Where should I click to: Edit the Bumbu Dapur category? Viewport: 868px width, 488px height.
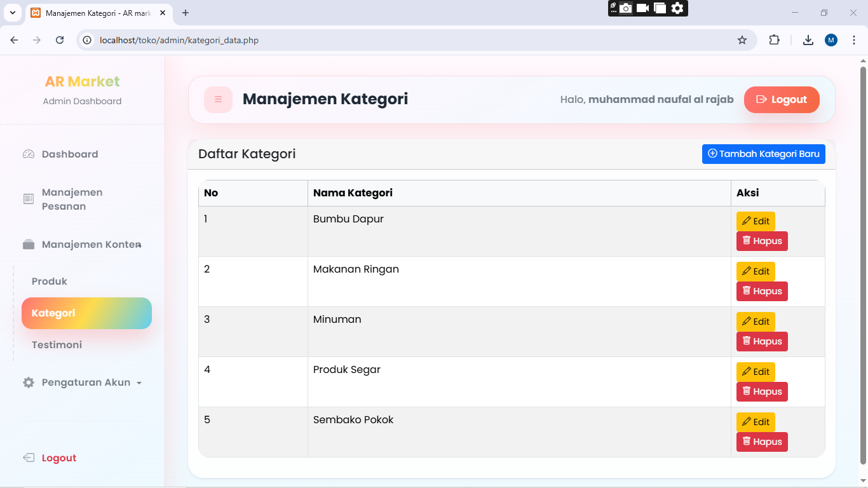[x=755, y=221]
